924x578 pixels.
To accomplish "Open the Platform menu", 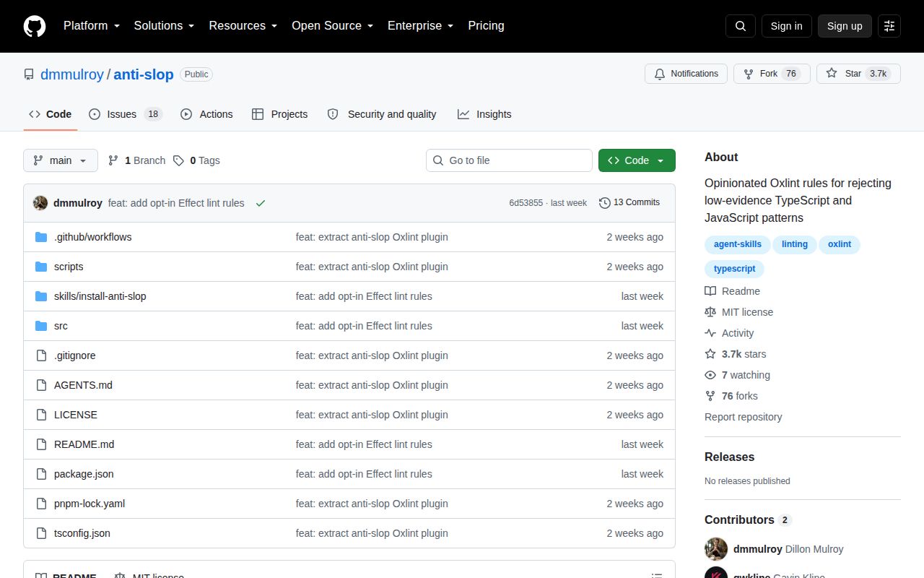I will click(92, 26).
